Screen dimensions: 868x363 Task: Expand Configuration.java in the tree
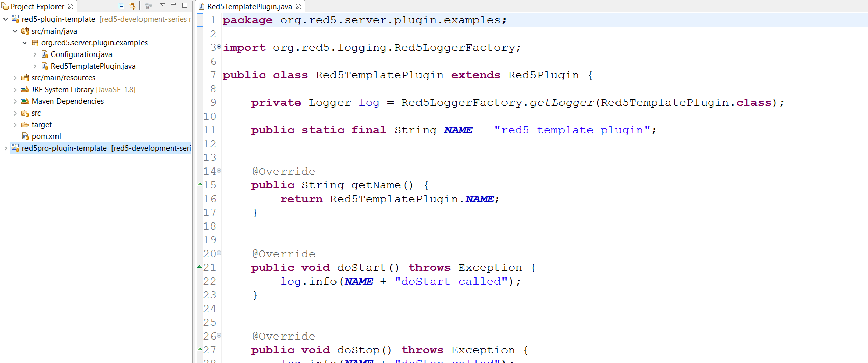tap(35, 54)
